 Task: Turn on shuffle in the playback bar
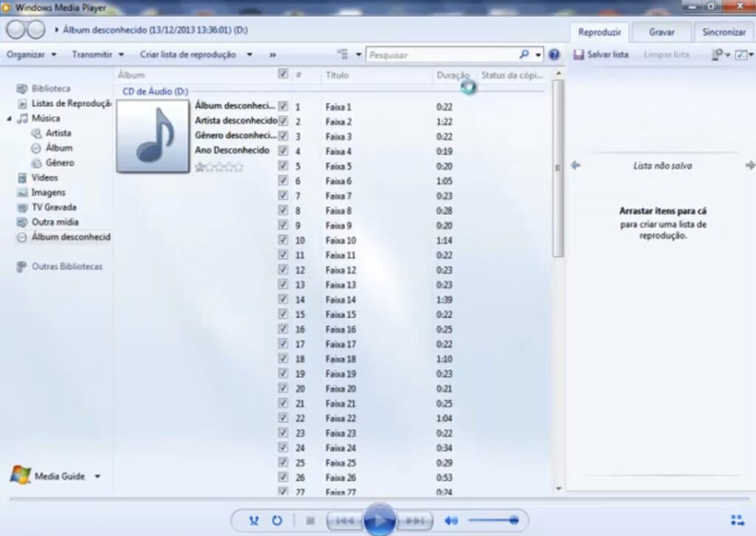(x=254, y=520)
